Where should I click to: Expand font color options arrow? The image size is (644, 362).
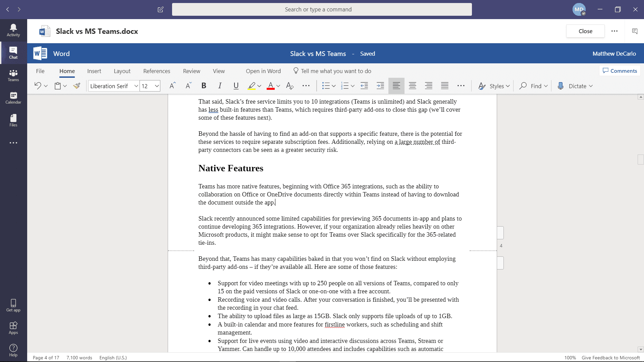(x=278, y=86)
